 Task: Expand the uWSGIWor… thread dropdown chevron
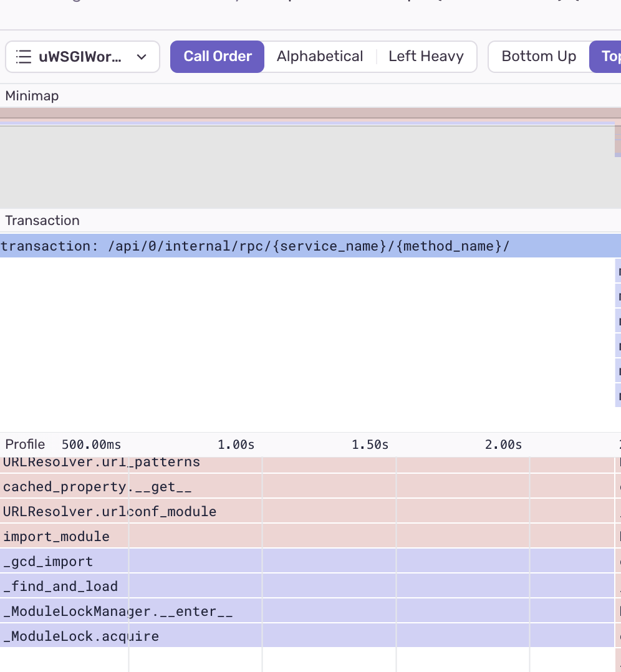142,57
